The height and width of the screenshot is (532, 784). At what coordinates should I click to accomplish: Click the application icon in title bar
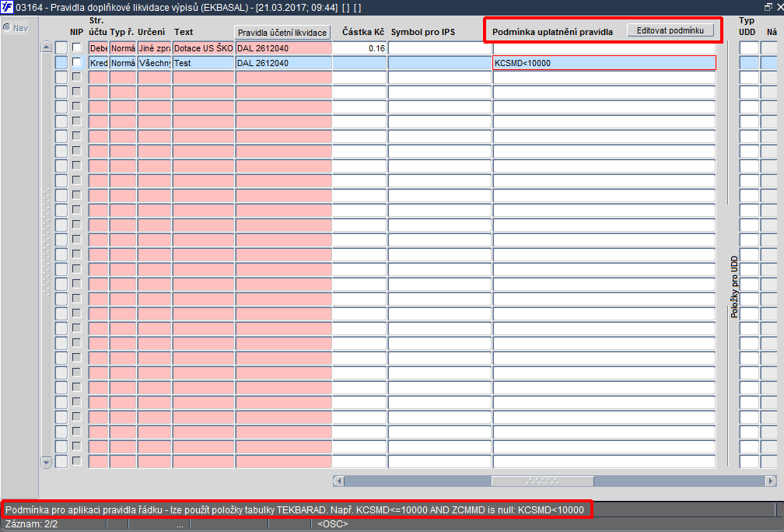7,8
